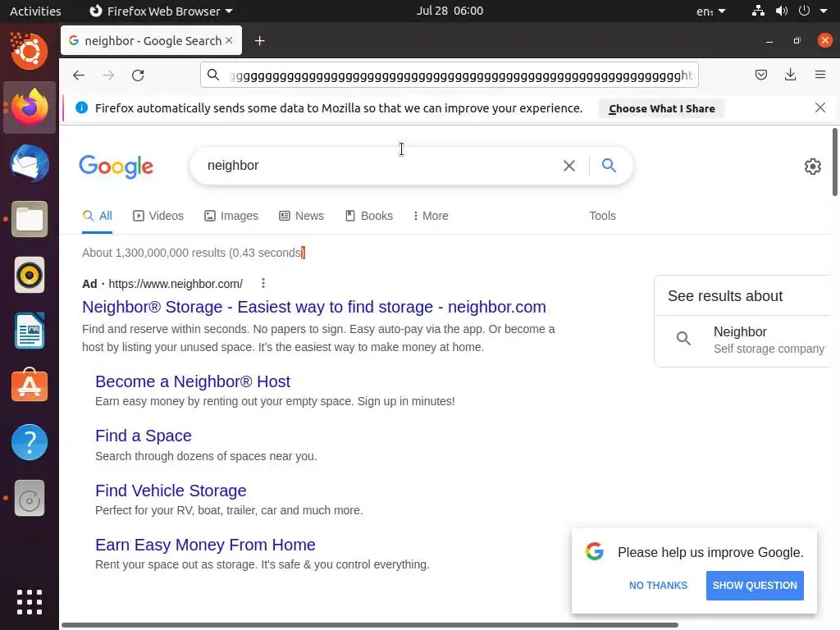Image resolution: width=840 pixels, height=630 pixels.
Task: Switch to the Books tab
Action: (x=369, y=216)
